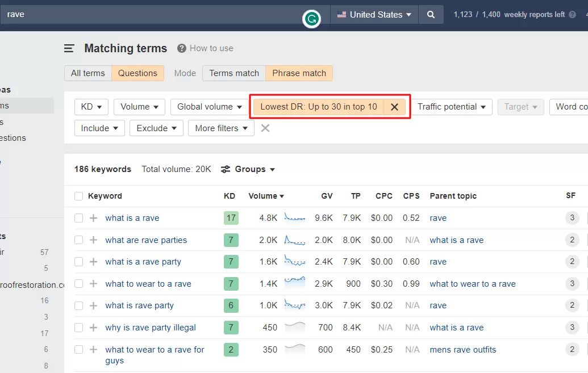The width and height of the screenshot is (588, 373).
Task: Open the 'what is a rave party' keyword link
Action: pos(143,262)
